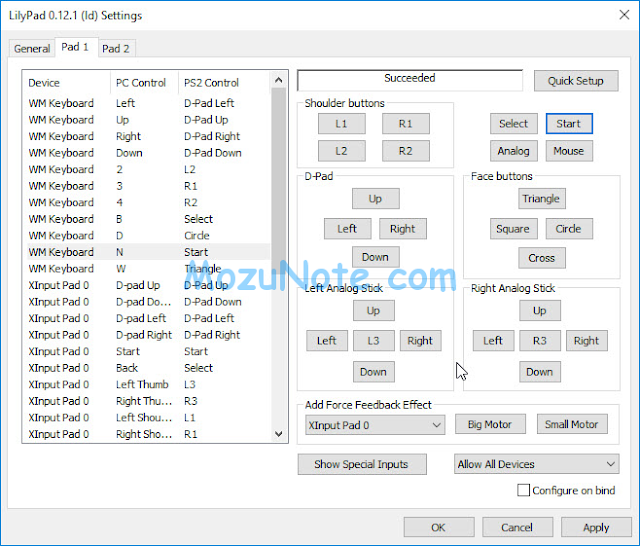
Task: Expand the XInput Pad 0 force feedback dropdown
Action: 375,425
